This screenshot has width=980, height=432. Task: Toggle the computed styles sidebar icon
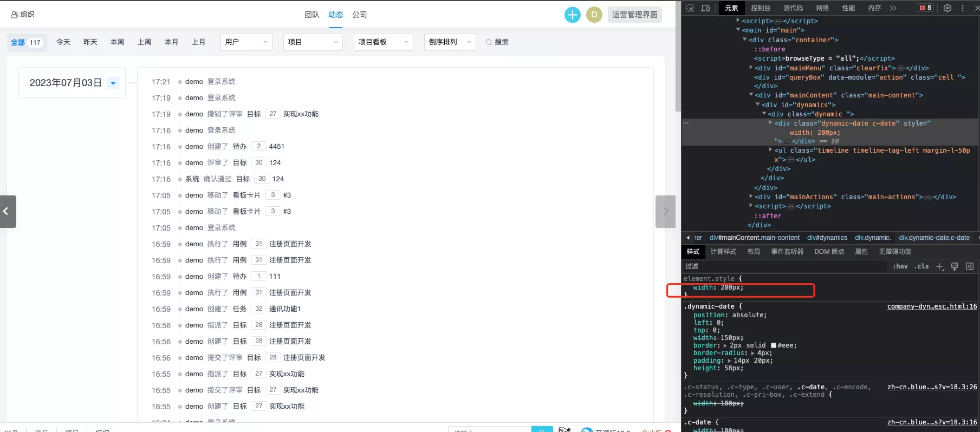click(970, 266)
